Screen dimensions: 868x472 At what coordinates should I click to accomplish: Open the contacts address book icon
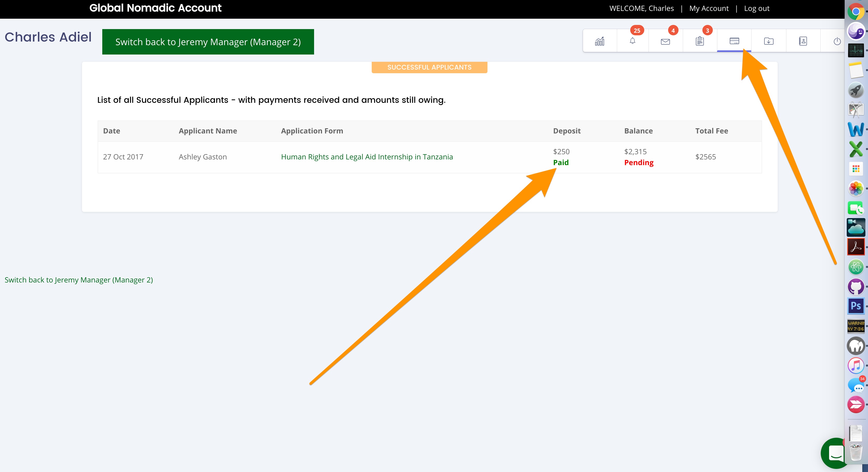coord(803,41)
